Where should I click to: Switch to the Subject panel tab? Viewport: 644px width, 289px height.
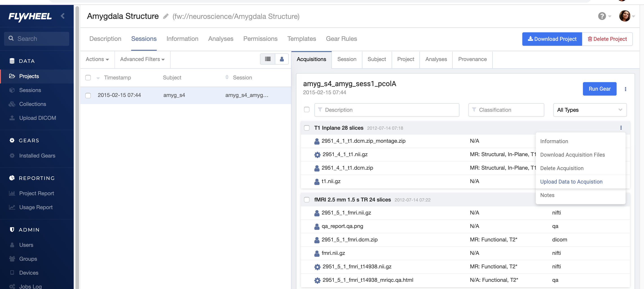tap(377, 59)
